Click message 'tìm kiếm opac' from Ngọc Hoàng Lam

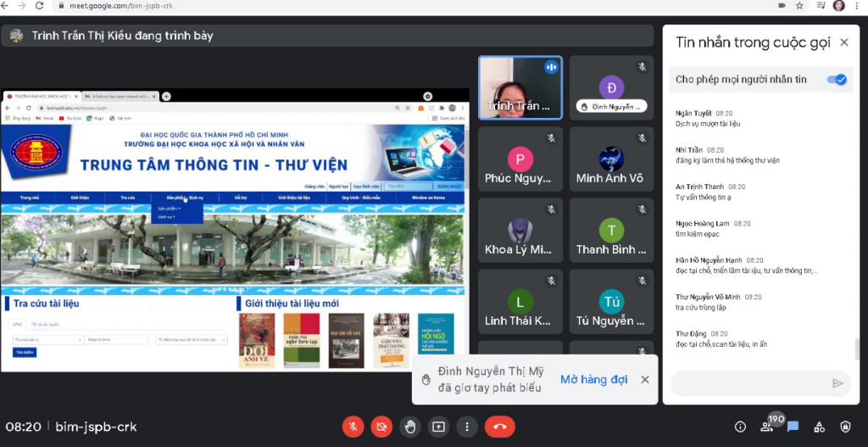click(x=698, y=234)
